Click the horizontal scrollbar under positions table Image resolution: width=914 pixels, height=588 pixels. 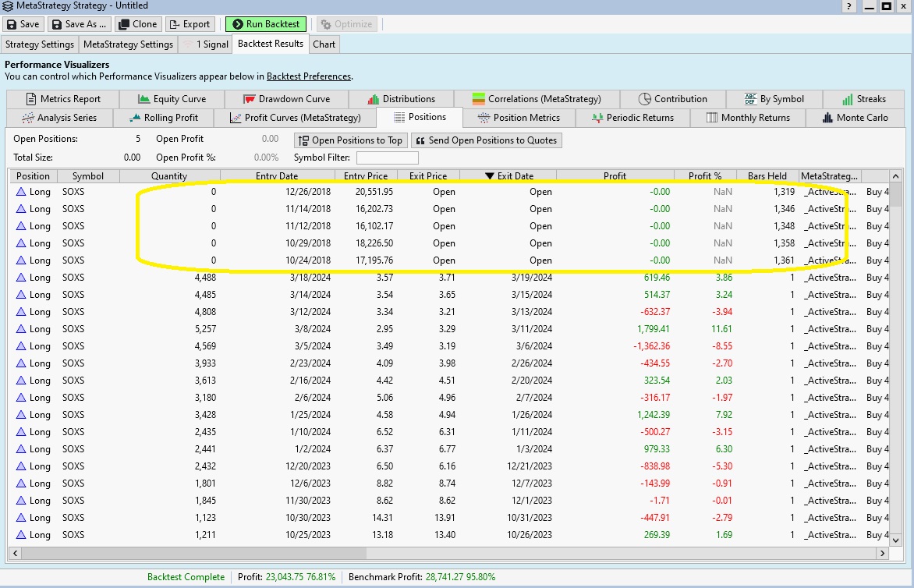[445, 553]
